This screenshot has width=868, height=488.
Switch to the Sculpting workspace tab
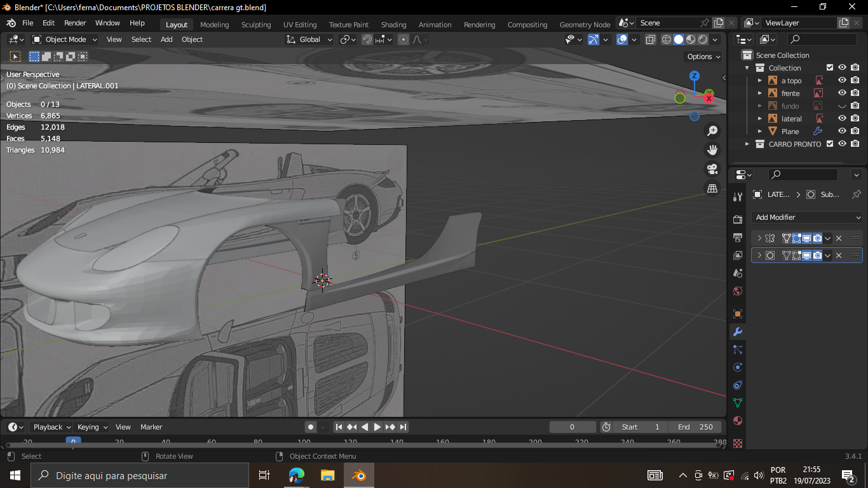click(256, 25)
